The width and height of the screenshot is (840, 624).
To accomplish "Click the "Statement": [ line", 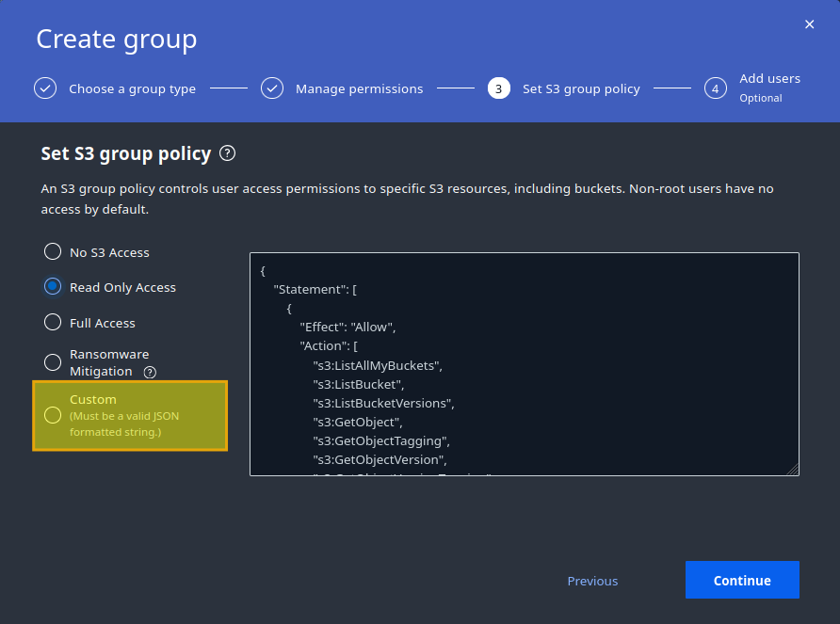I will click(x=315, y=290).
